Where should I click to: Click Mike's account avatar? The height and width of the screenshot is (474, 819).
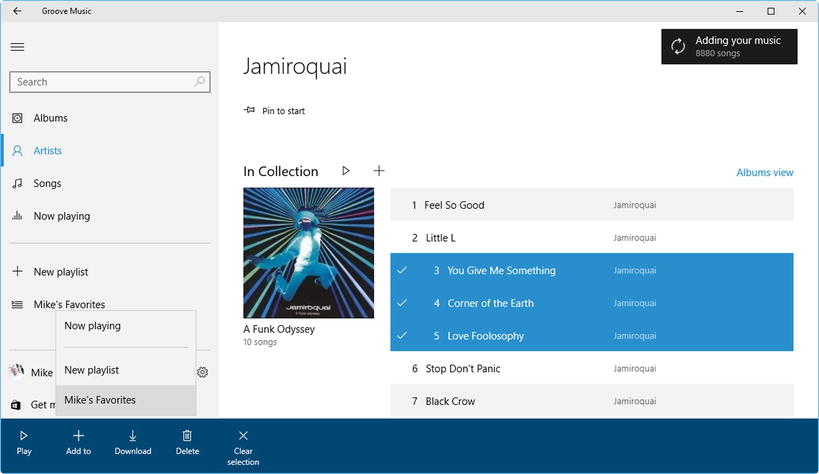tap(17, 371)
